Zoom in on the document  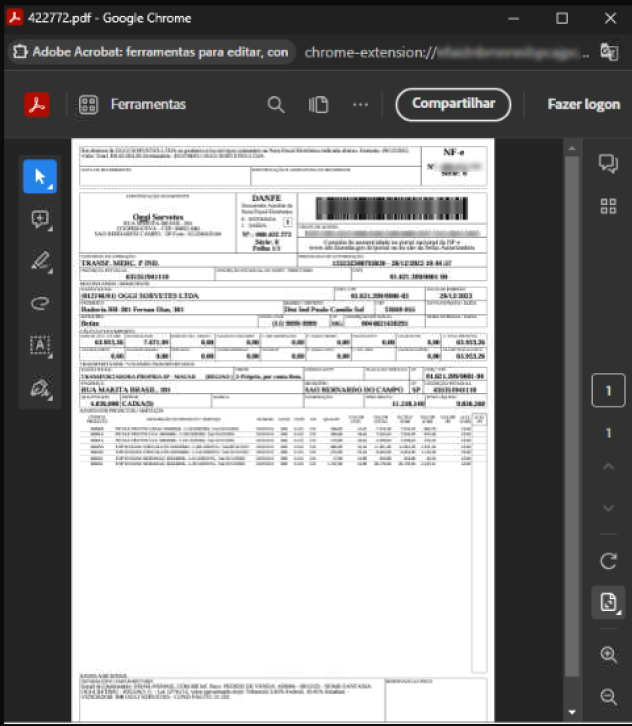coord(607,654)
